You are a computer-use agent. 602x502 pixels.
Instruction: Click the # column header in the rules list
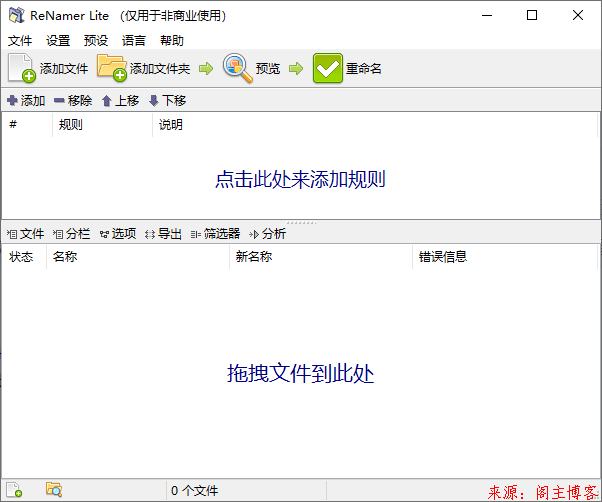point(27,124)
